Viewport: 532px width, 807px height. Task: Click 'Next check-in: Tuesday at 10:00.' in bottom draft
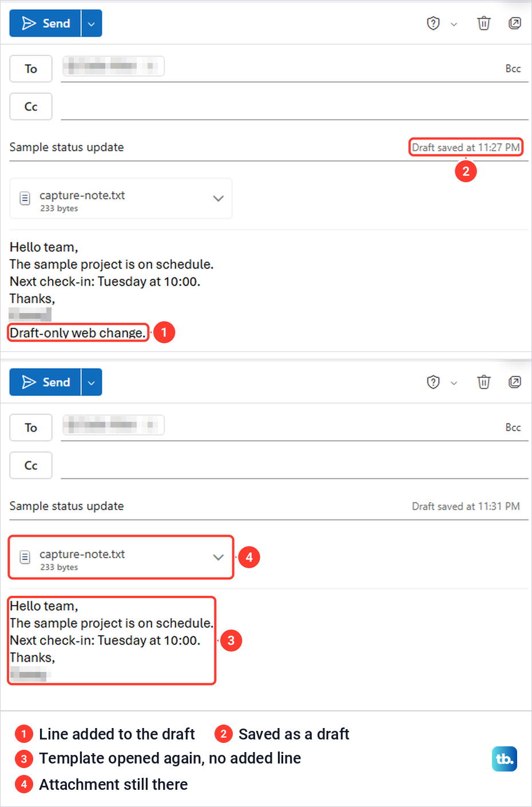[x=105, y=640]
